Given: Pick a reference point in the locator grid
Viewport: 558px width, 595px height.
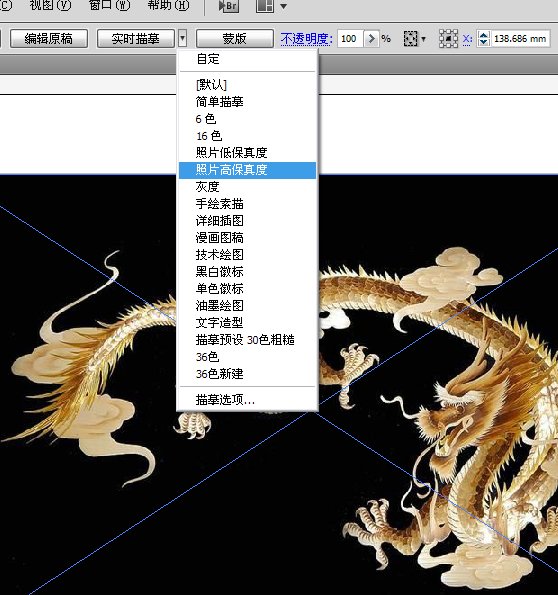Looking at the screenshot, I should pyautogui.click(x=448, y=39).
